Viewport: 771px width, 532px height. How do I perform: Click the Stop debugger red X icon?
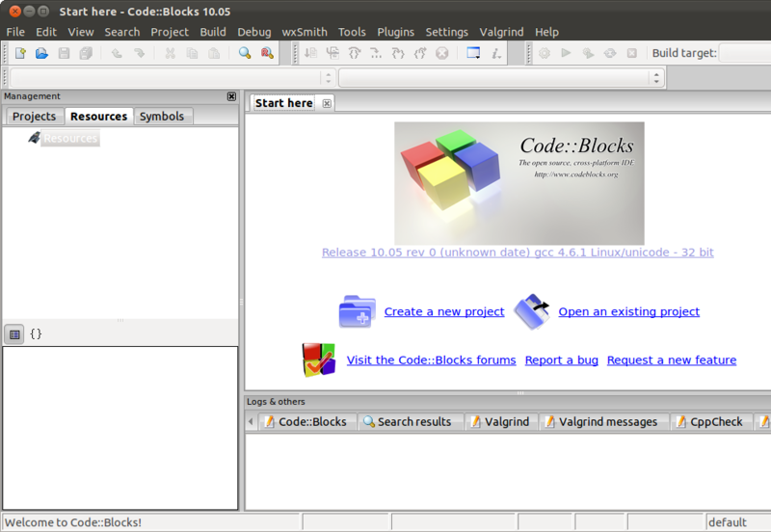(442, 53)
